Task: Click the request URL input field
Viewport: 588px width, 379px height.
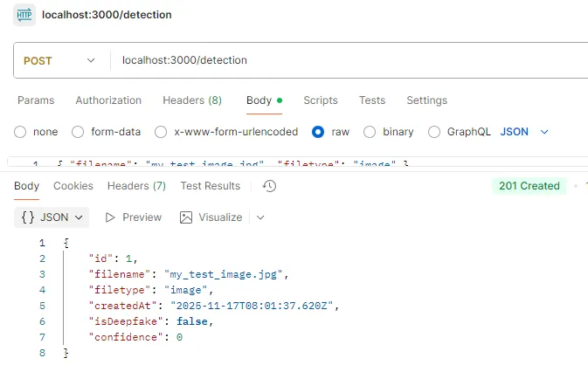Action: click(x=349, y=60)
